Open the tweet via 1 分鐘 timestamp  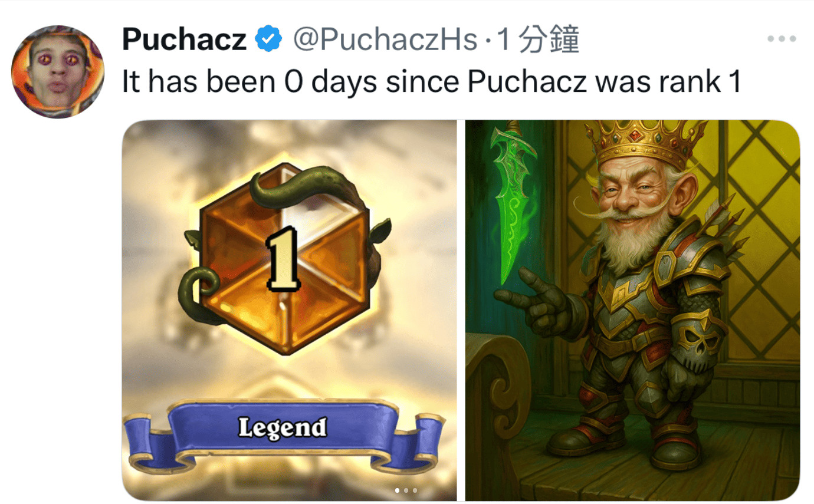538,39
